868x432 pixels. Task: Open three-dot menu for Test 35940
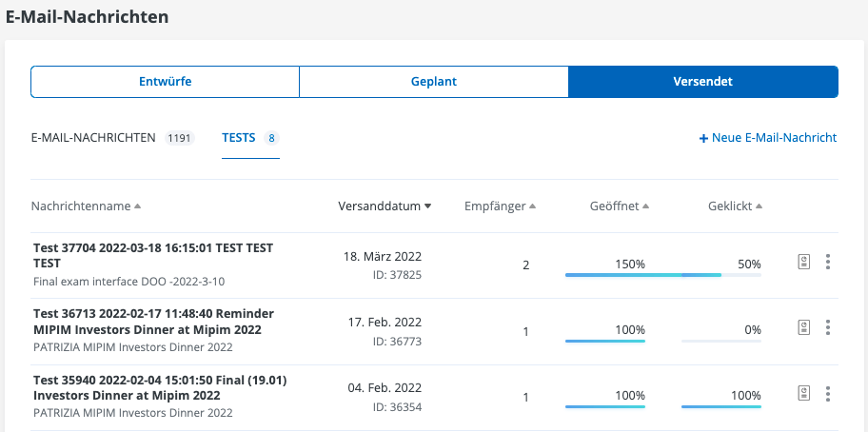pos(828,393)
